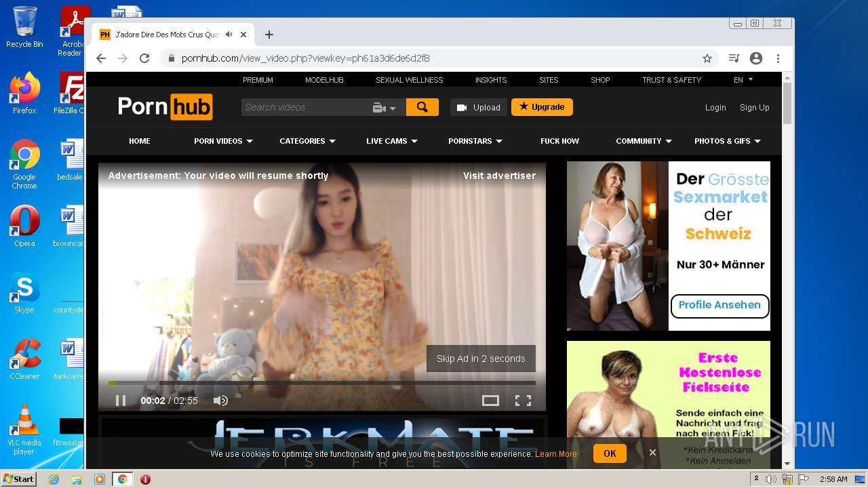
Task: Click the browser forward arrow
Action: (123, 58)
